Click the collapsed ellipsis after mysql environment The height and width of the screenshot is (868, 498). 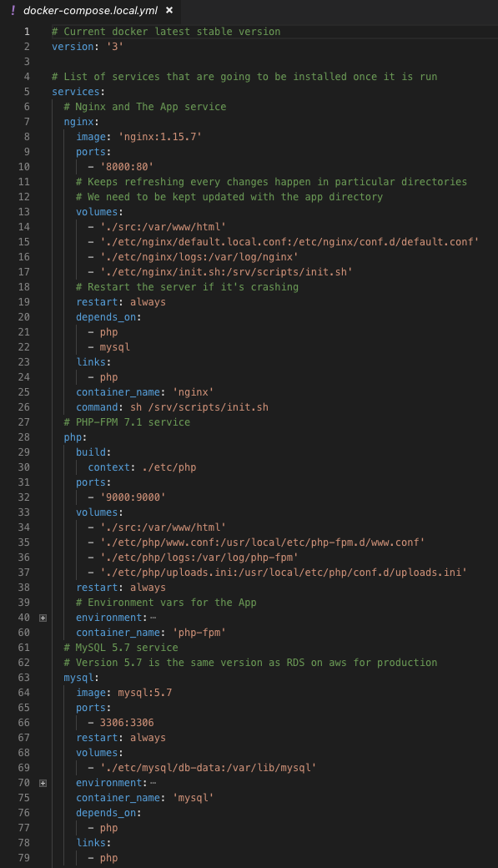tap(153, 784)
